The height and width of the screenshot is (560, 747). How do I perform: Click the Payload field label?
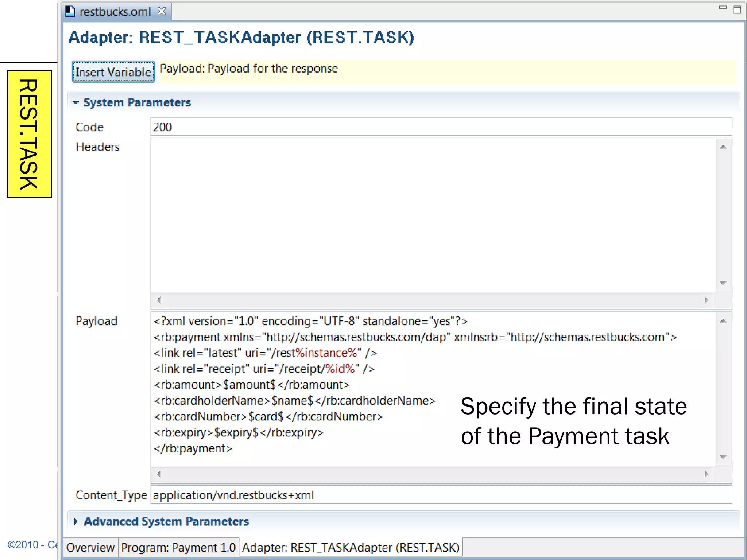tap(97, 322)
